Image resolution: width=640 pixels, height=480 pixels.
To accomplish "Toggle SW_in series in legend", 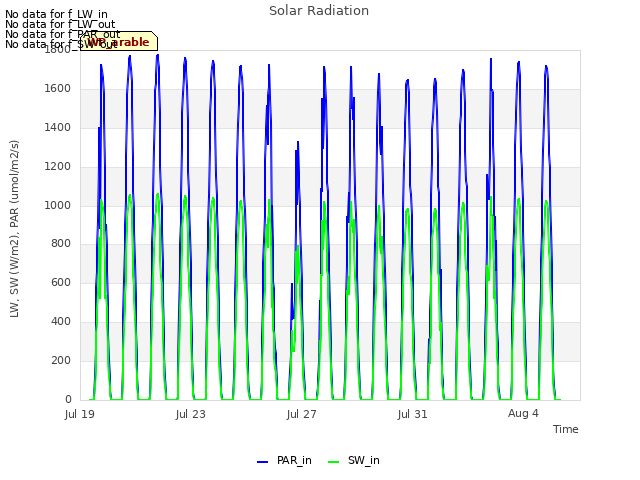I will (x=353, y=460).
